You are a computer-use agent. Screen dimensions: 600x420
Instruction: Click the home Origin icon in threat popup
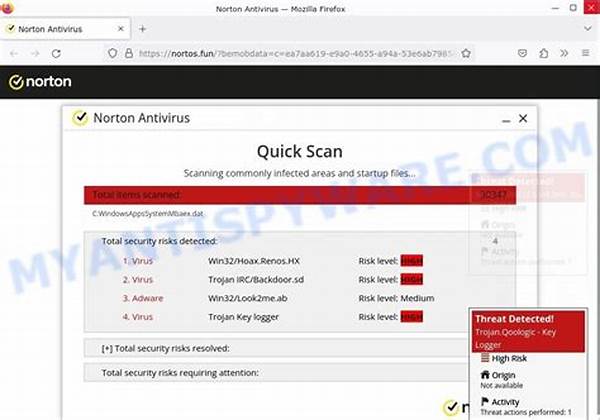pos(485,375)
